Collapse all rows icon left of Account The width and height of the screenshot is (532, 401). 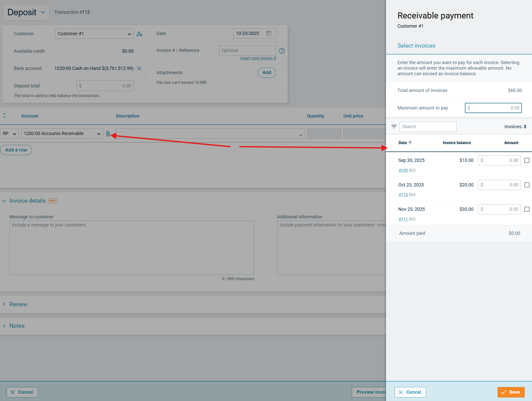click(4, 116)
